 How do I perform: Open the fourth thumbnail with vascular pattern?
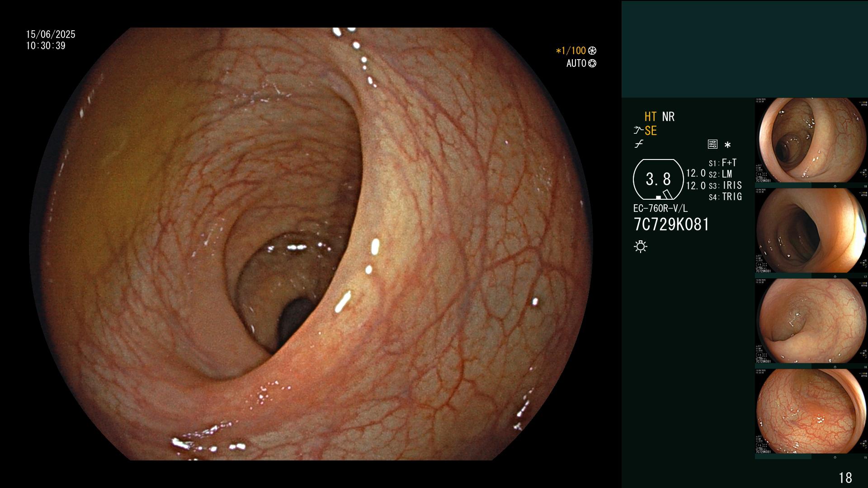coord(811,412)
